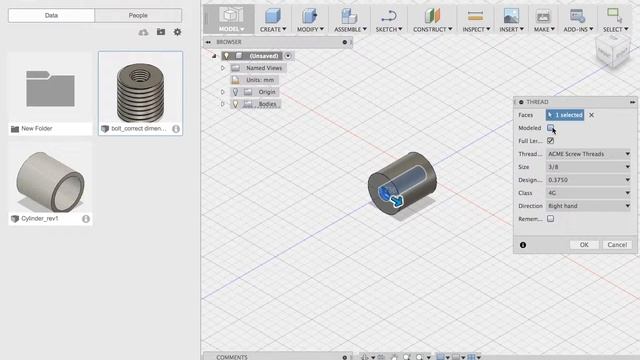Open the Create tool icon
The height and width of the screenshot is (360, 640).
click(x=272, y=16)
